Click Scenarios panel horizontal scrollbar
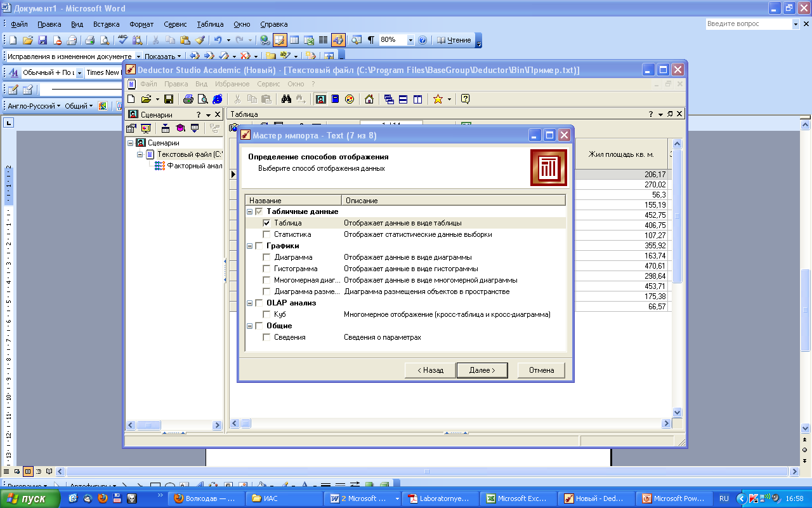 [174, 425]
